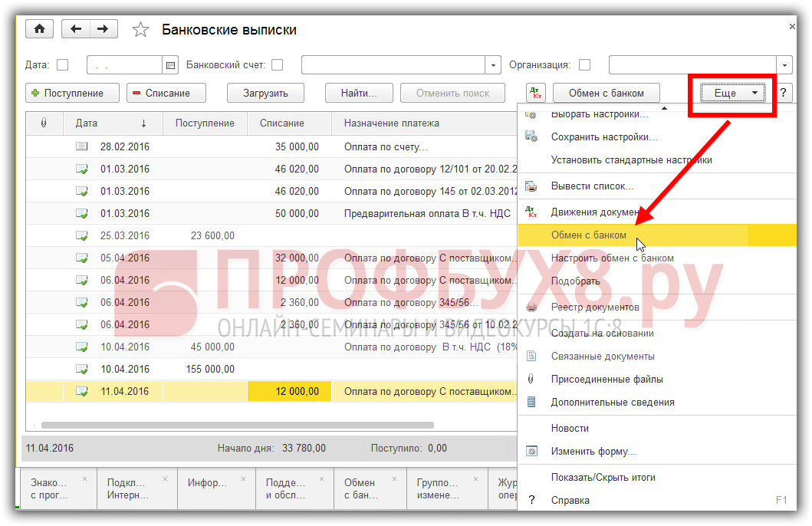The height and width of the screenshot is (526, 812).
Task: Close Обмен с бан... bottom tab
Action: tap(395, 479)
